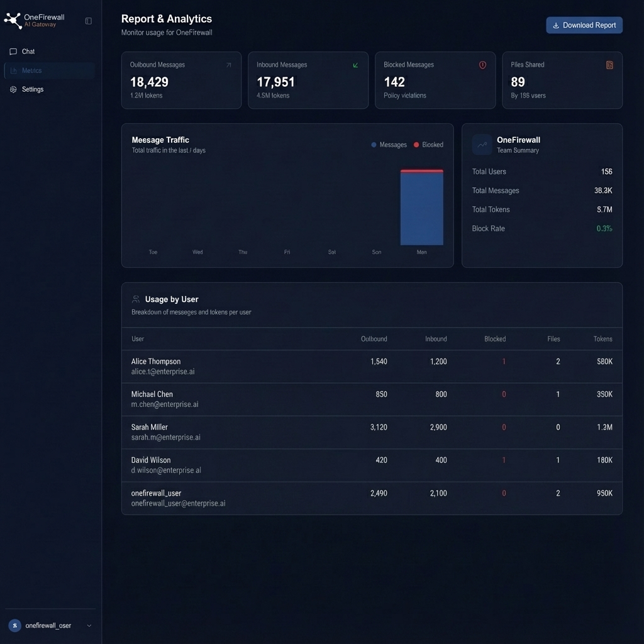Open Chat from the sidebar navigation

tap(28, 51)
